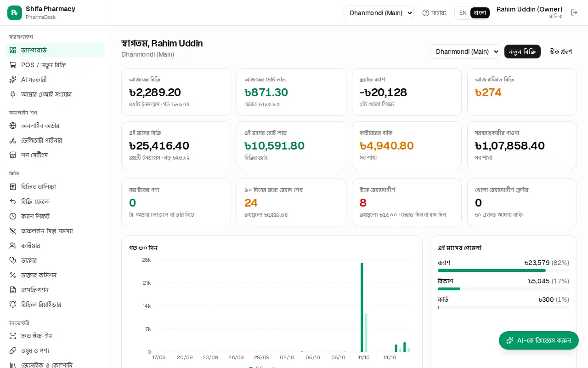Click the সাহায্য help link
Viewport: 588px width, 368px height.
pos(434,13)
